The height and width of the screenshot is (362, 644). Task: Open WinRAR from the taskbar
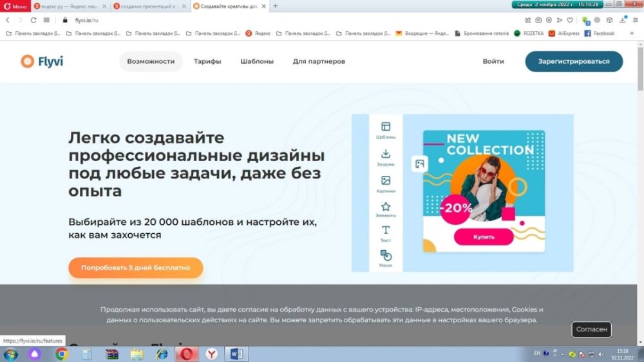click(x=111, y=354)
